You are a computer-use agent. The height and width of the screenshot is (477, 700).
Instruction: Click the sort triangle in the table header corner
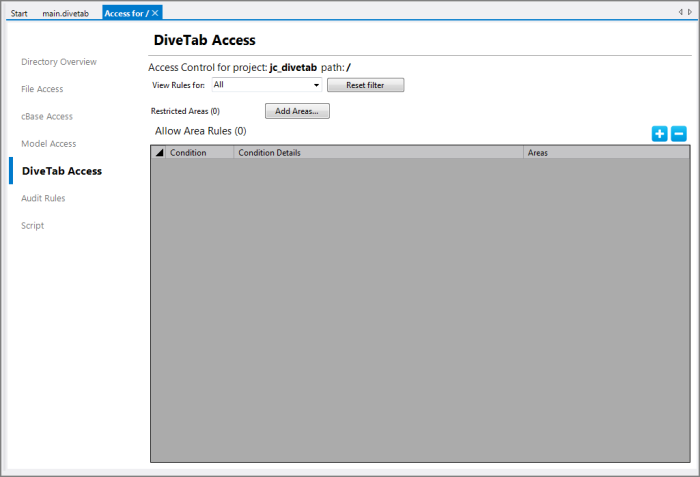(x=159, y=152)
